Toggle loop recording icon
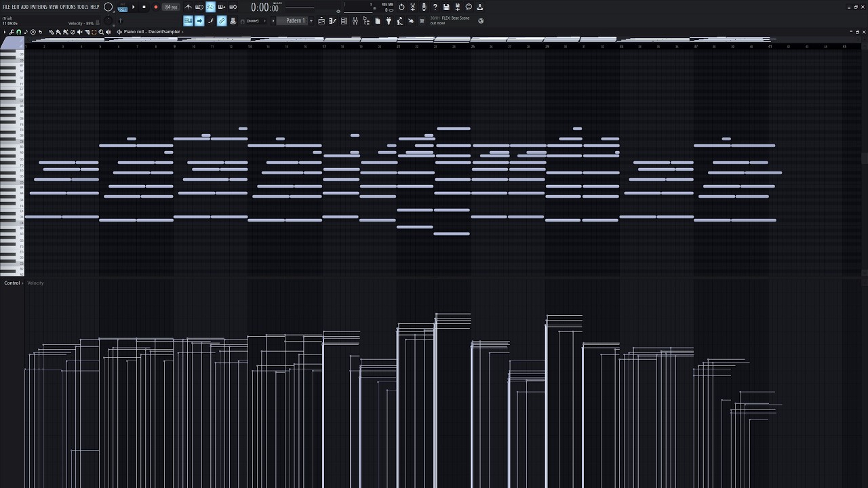 point(233,7)
